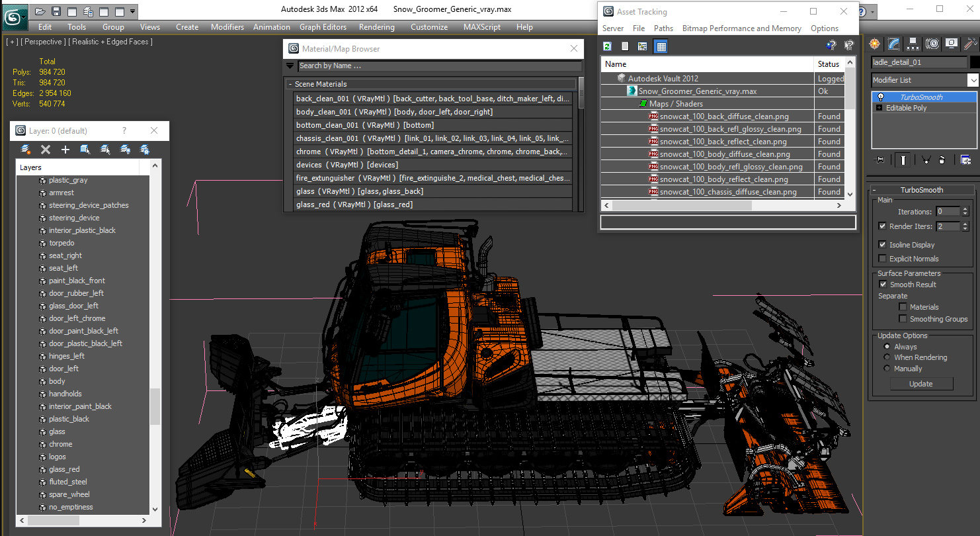Click the Open File folder icon

pyautogui.click(x=40, y=11)
